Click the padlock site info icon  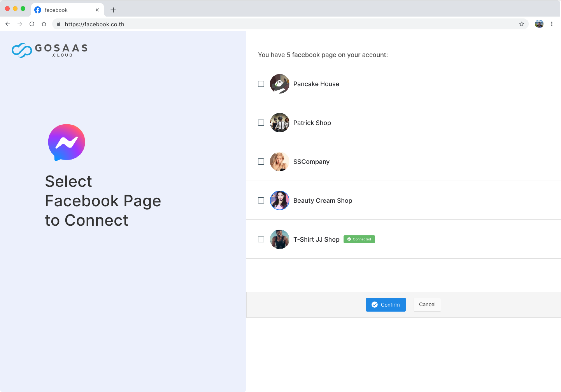(x=59, y=24)
